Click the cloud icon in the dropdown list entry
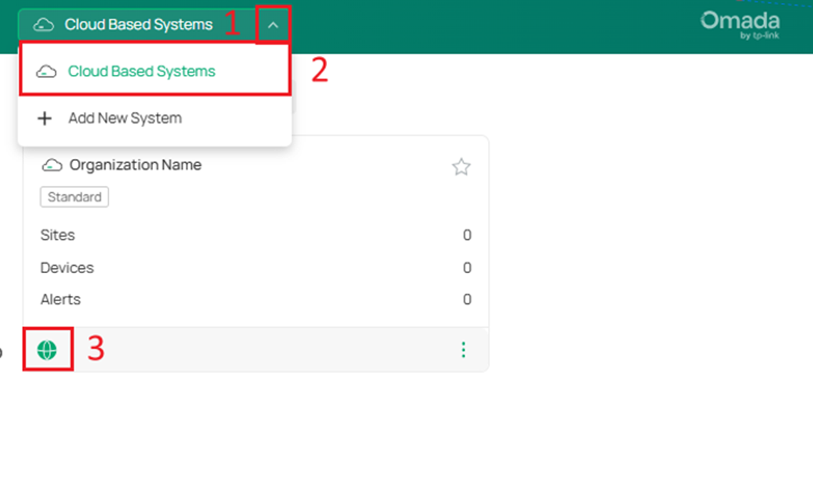The height and width of the screenshot is (504, 813). pos(46,71)
